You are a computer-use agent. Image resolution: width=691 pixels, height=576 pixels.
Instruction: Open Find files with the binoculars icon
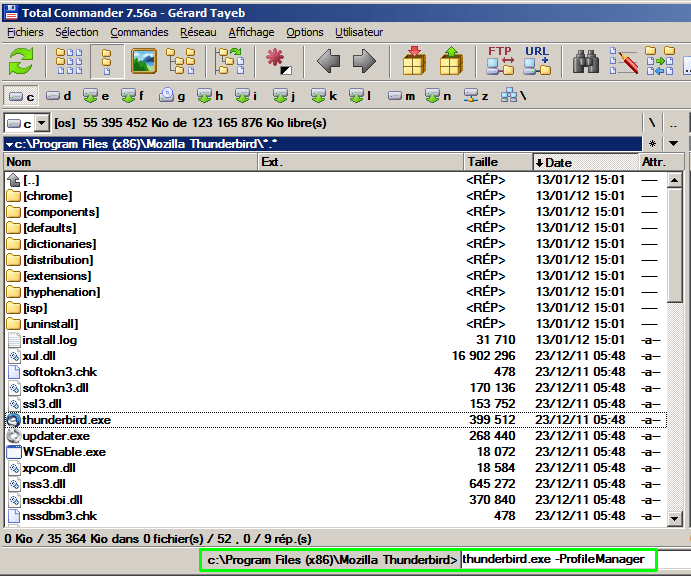[586, 62]
